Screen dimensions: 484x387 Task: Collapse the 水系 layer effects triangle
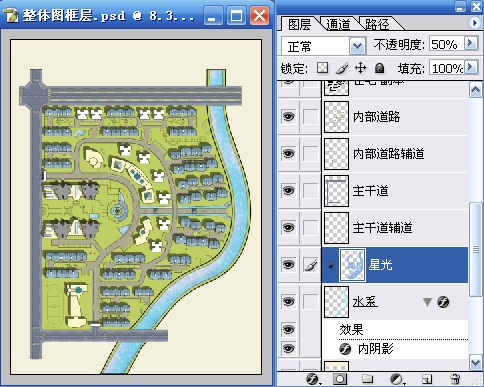point(427,302)
